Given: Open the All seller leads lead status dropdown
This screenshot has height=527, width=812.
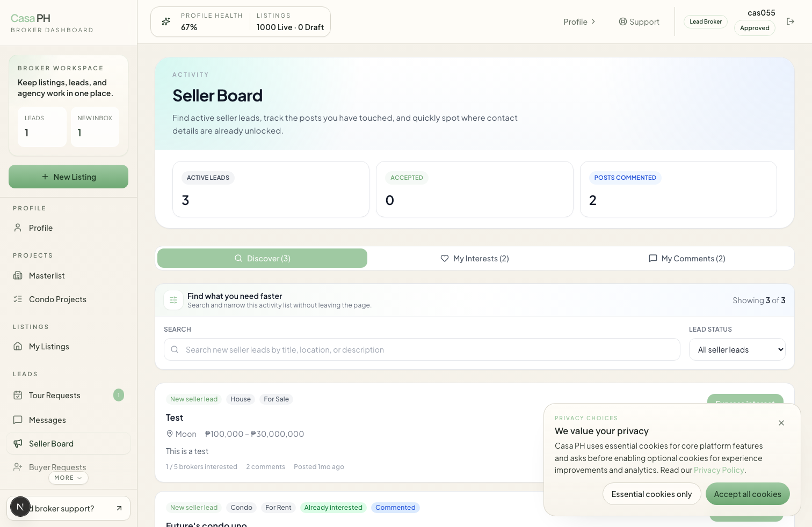Looking at the screenshot, I should point(737,349).
